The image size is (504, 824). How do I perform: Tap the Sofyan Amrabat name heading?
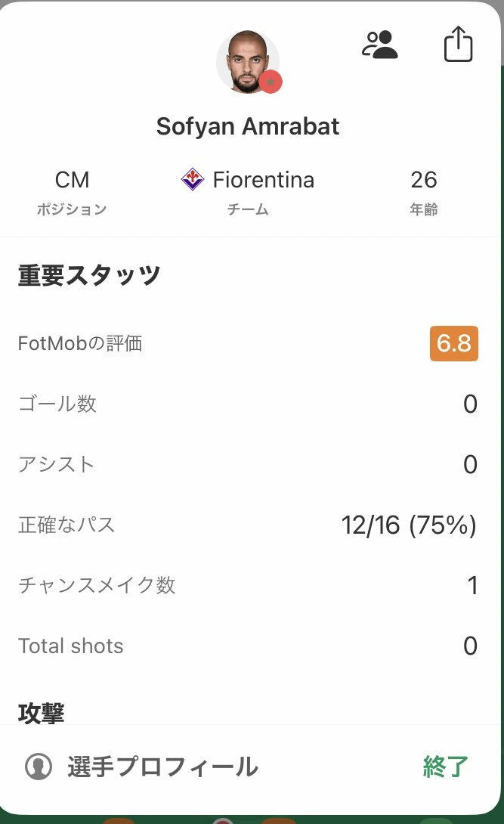coord(248,126)
